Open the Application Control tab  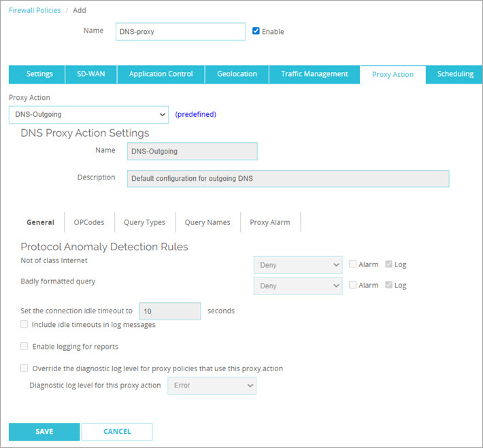tap(161, 74)
